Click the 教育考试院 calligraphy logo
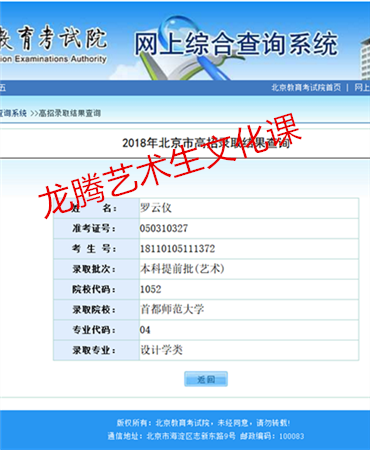Image resolution: width=370 pixels, height=450 pixels. (53, 38)
